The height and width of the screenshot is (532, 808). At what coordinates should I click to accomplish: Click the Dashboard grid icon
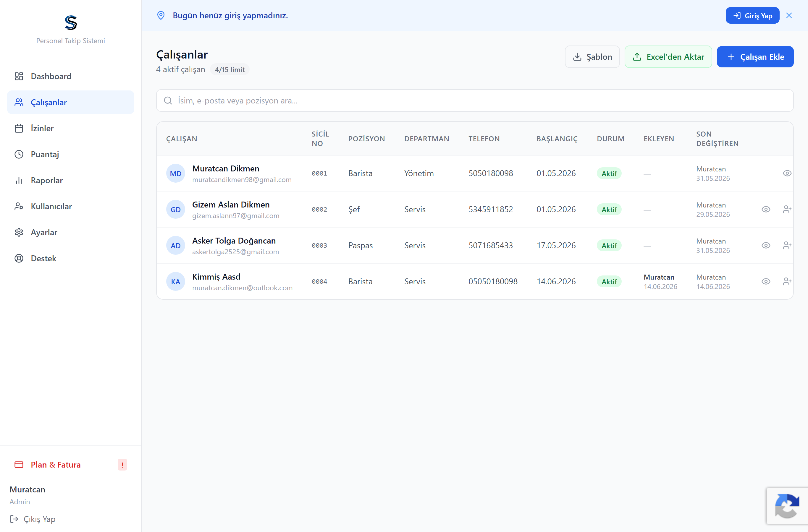[x=19, y=76]
